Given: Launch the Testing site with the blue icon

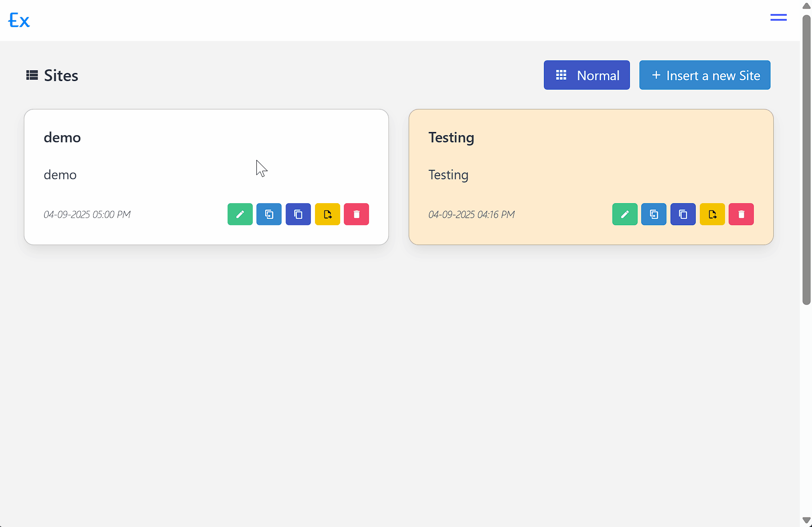Looking at the screenshot, I should [x=654, y=214].
